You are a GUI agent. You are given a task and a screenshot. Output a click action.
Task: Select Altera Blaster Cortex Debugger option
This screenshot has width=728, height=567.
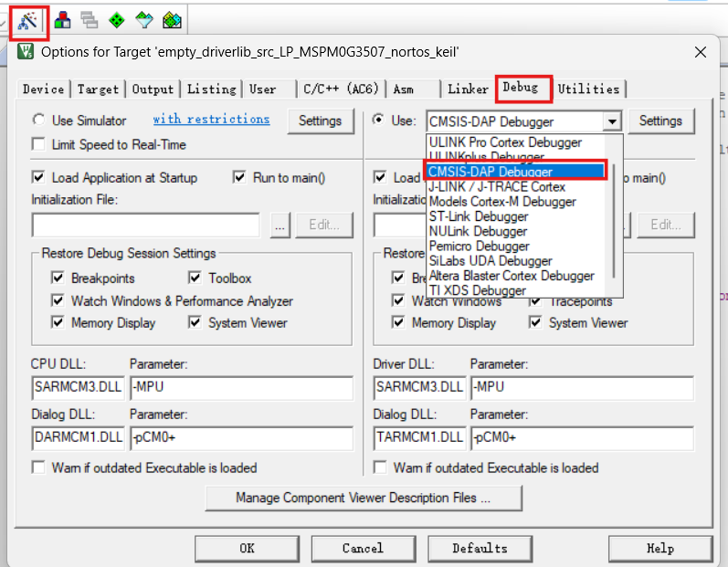(x=515, y=276)
